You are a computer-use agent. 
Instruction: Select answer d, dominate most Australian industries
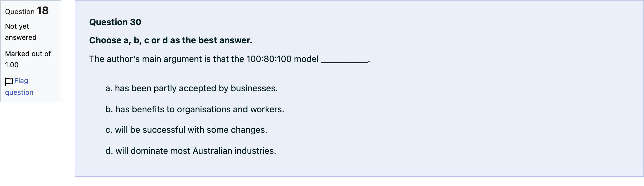point(191,151)
